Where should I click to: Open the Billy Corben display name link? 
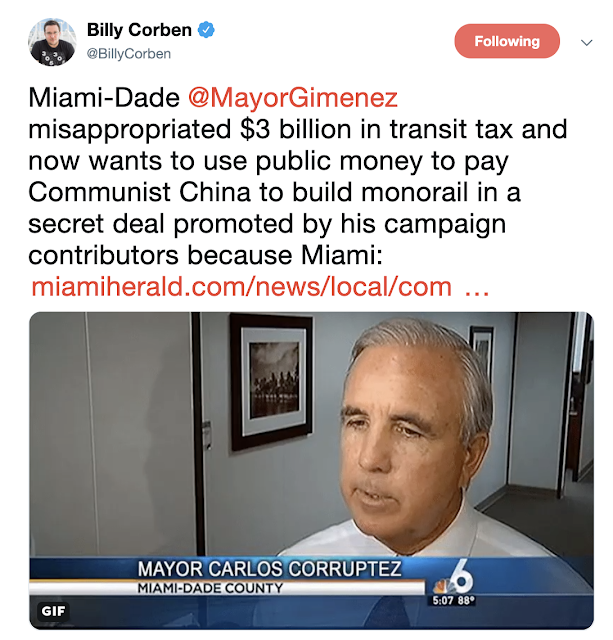pyautogui.click(x=139, y=30)
